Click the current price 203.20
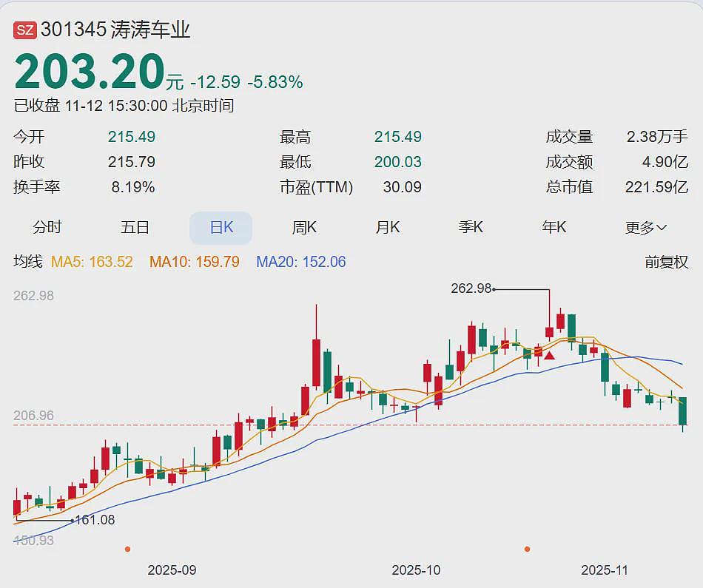 click(x=90, y=72)
